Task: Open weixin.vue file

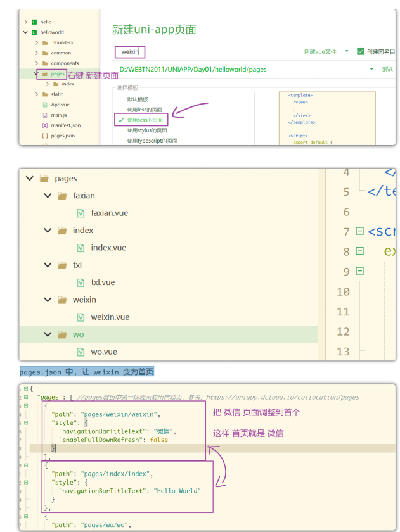Action: pos(110,317)
